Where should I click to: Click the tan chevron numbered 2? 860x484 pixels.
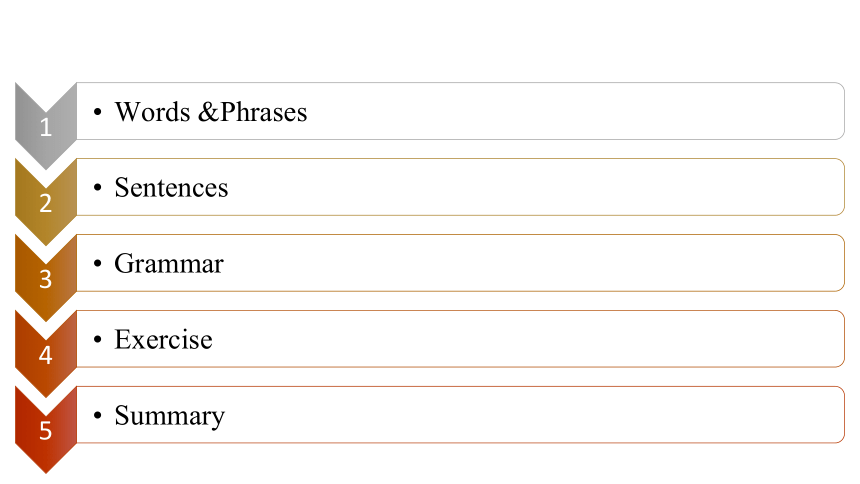point(46,203)
